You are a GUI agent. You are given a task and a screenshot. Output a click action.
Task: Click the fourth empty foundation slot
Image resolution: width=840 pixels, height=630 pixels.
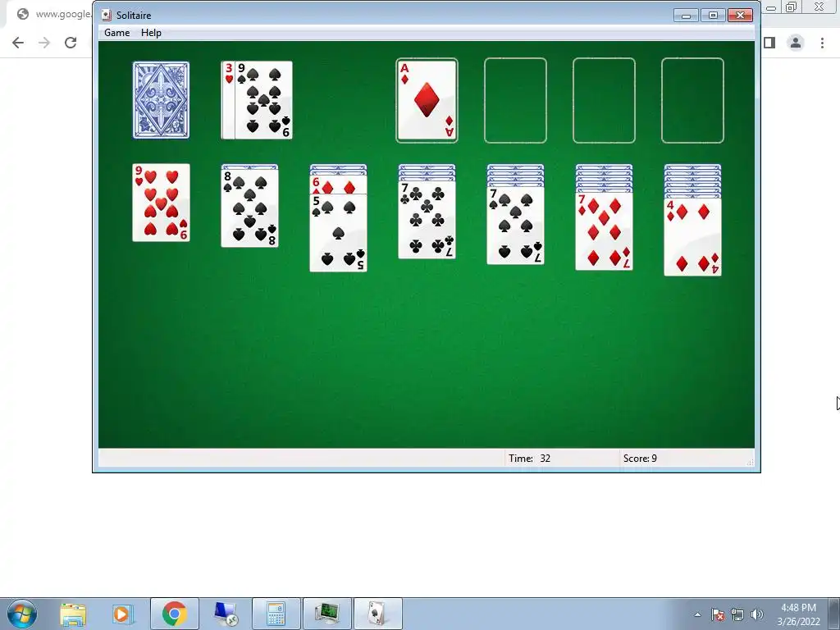point(692,100)
